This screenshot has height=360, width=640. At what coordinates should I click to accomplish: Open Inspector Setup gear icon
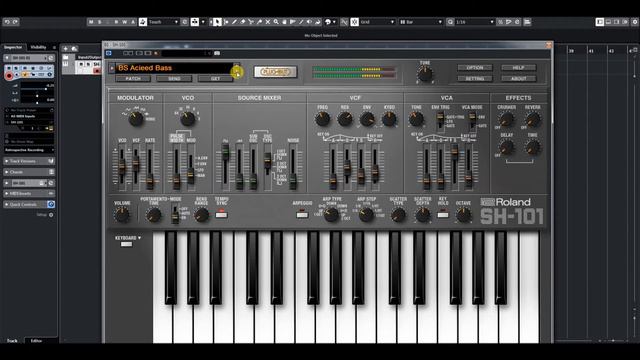tap(51, 215)
